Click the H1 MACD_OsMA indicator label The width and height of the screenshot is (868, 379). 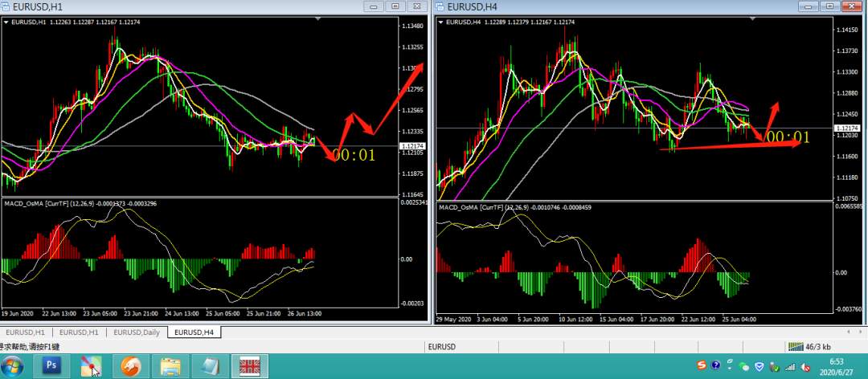pyautogui.click(x=80, y=204)
